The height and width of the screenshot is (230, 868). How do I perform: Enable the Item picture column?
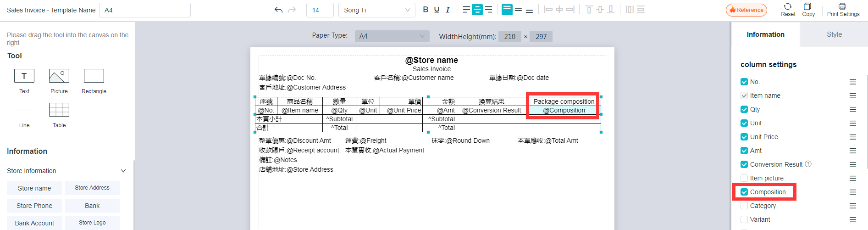point(744,178)
